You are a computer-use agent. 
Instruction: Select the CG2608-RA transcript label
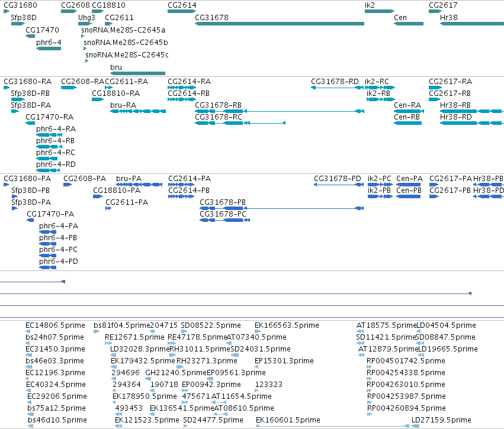click(x=82, y=82)
